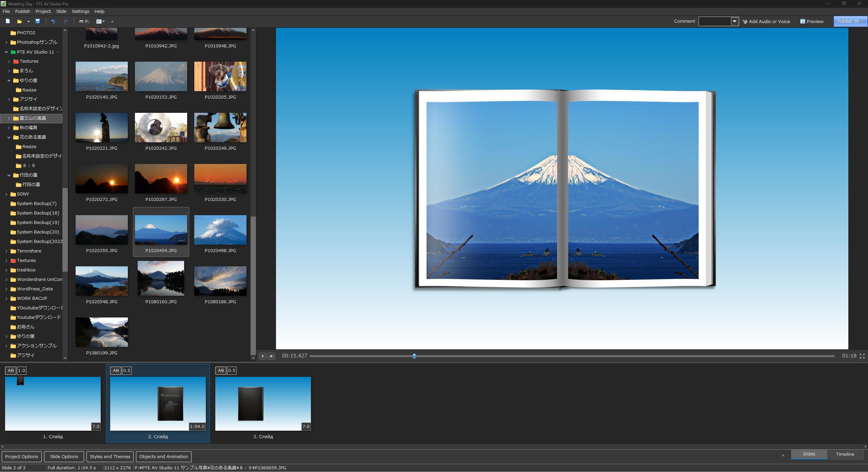
Task: Switch to Slides view
Action: tap(809, 454)
